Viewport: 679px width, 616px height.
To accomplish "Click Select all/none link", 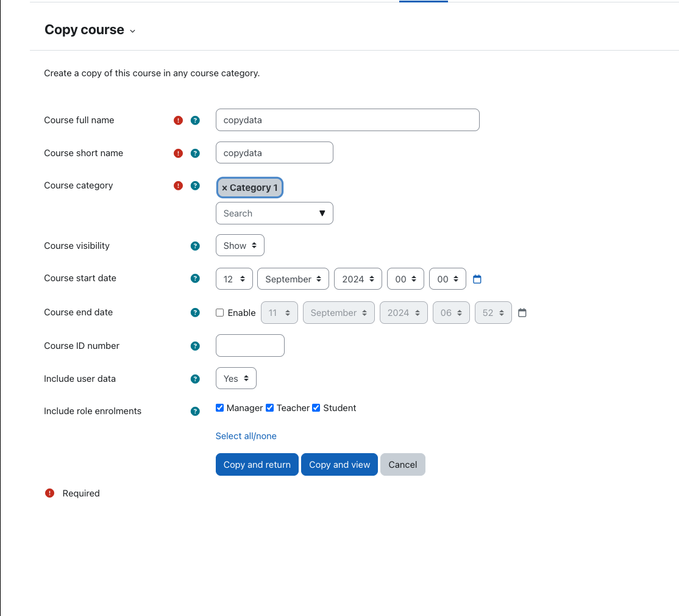I will (246, 436).
